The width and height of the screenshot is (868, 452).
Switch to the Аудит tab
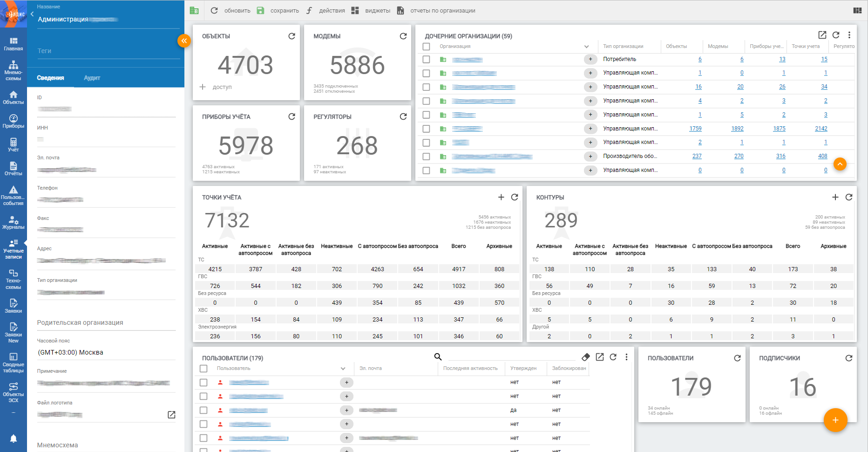(92, 78)
